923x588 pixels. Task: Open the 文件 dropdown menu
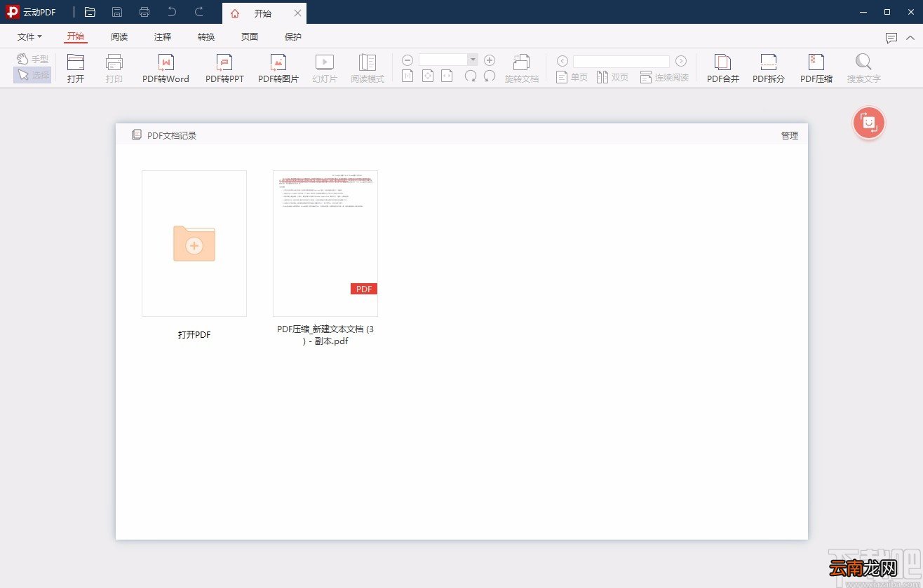[x=29, y=37]
